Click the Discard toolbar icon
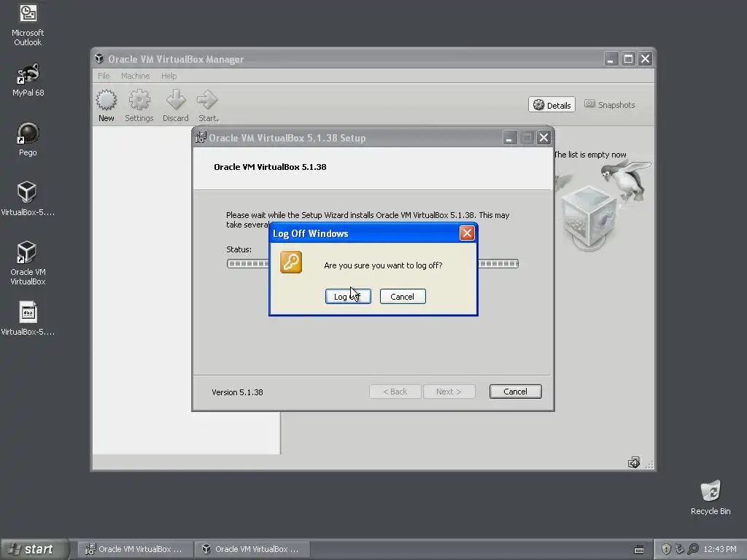Viewport: 747px width, 560px height. tap(176, 106)
